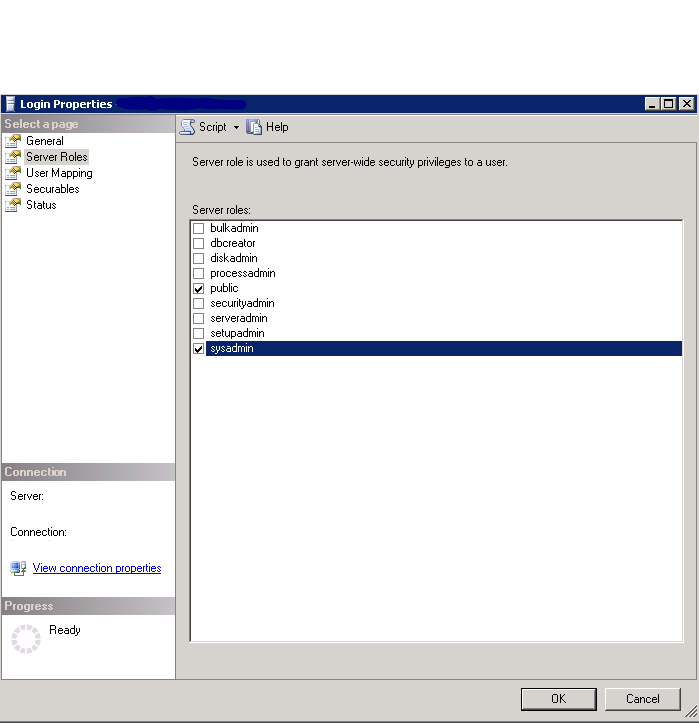Open the User Mapping page
This screenshot has height=723, width=699.
[x=59, y=173]
